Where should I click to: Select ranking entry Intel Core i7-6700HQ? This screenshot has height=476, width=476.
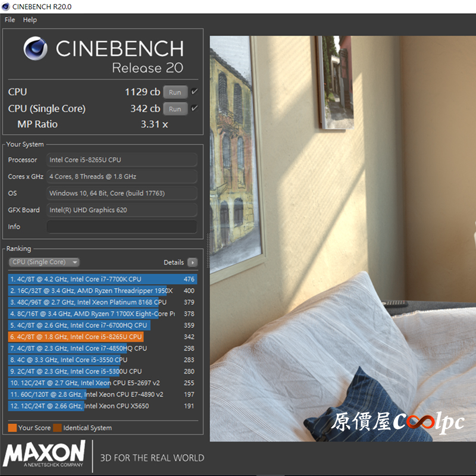[x=102, y=325]
